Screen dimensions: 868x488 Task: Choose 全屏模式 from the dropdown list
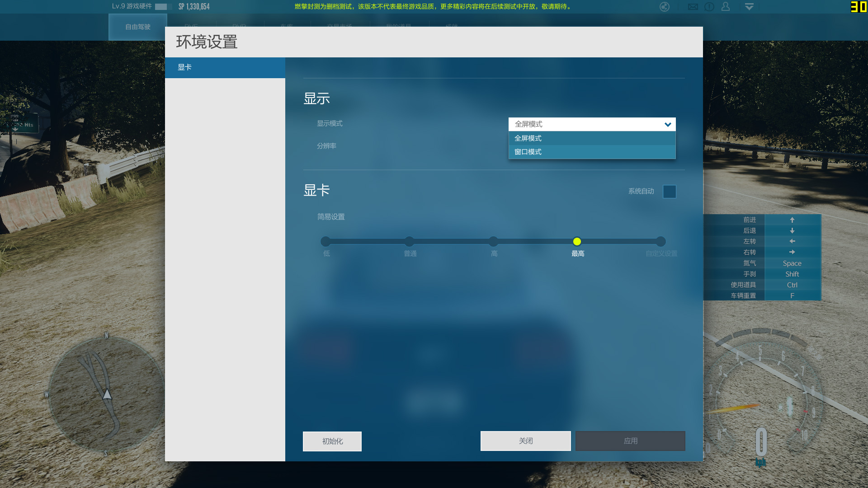(592, 138)
